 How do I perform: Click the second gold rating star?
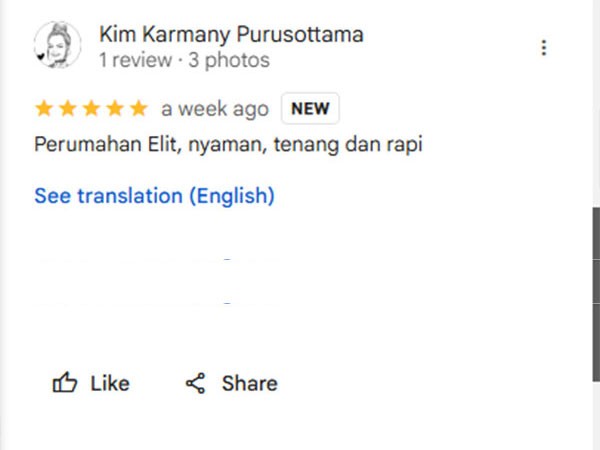point(68,108)
